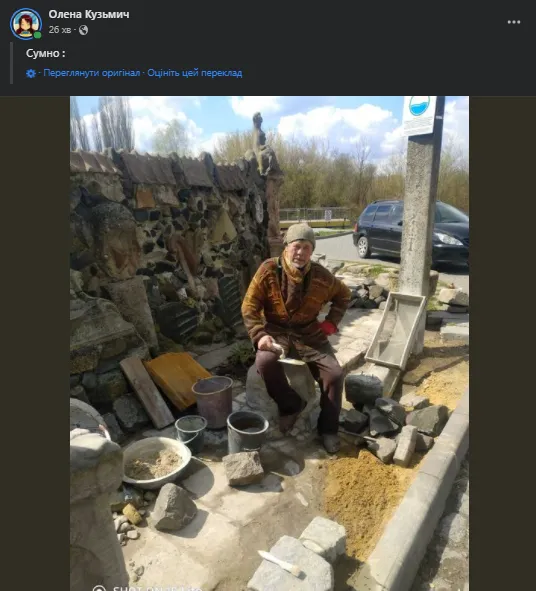536x591 pixels.
Task: Click the '26 хв' post timestamp
Action: point(60,30)
